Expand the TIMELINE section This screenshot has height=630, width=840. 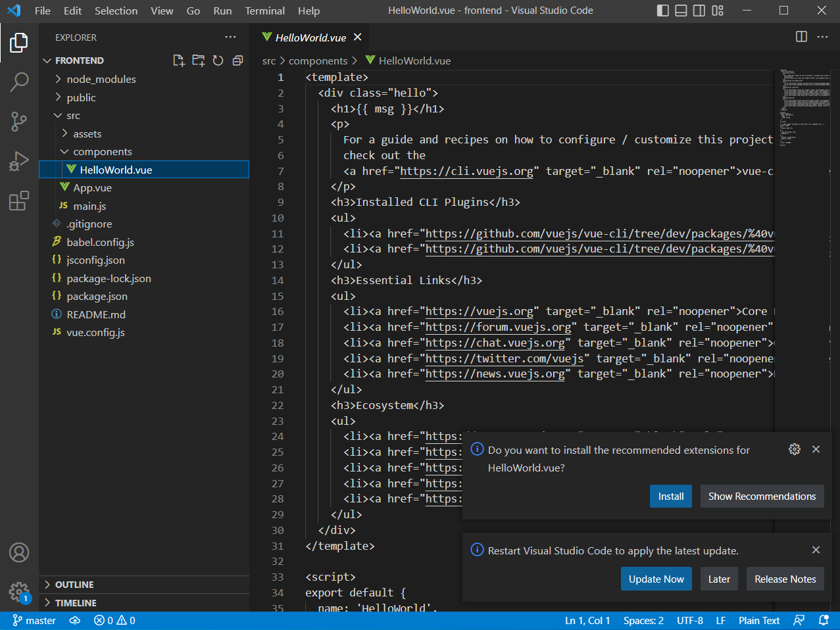click(x=144, y=603)
